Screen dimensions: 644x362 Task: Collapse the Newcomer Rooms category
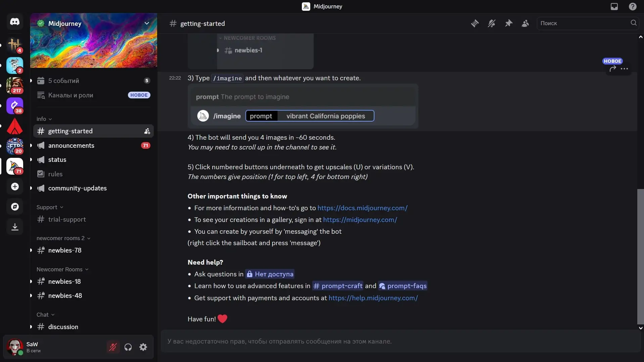pyautogui.click(x=62, y=269)
